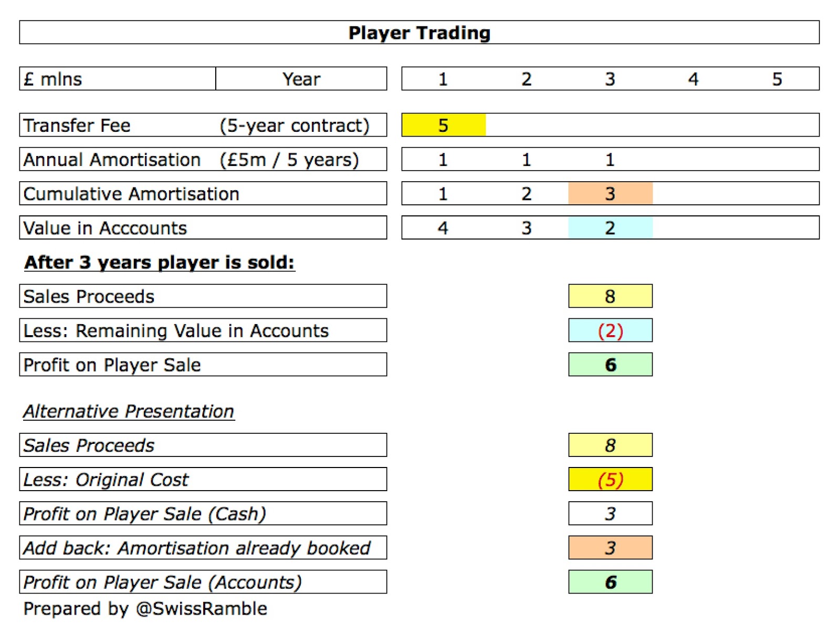
Task: Click the After 3 years player is sold heading
Action: [x=160, y=262]
